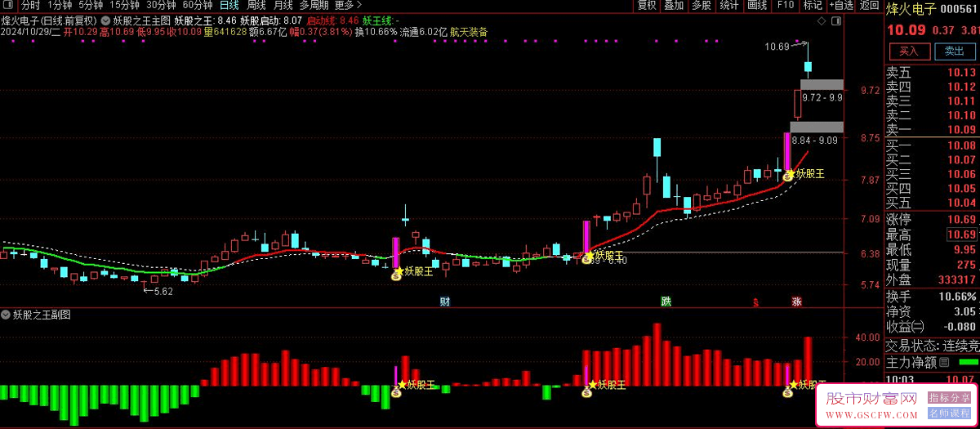Click the green 主力净额 indicator bar
Image resolution: width=980 pixels, height=429 pixels.
pos(968,362)
